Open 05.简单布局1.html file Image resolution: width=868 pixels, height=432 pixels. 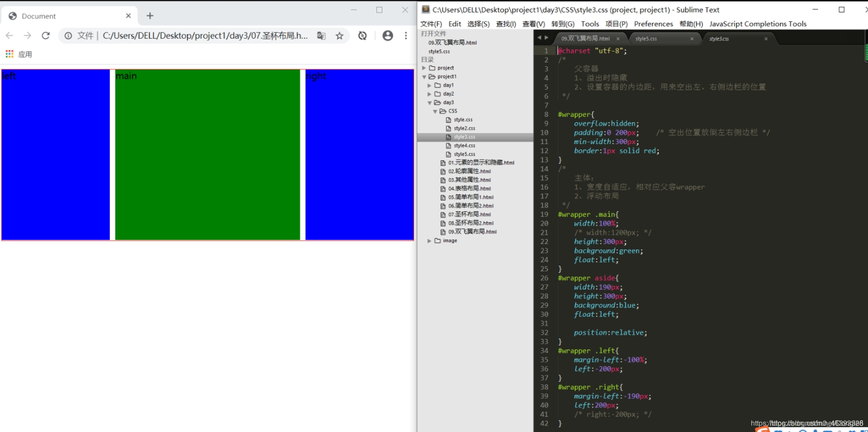click(x=471, y=197)
